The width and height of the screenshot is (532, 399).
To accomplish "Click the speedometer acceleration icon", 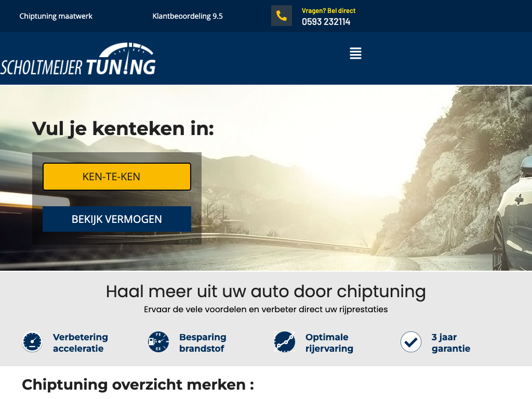I will click(x=32, y=342).
